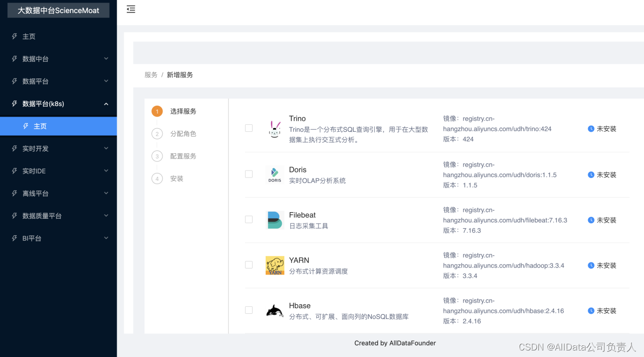Viewport: 644px width, 357px height.
Task: Expand the 离线平台 menu chevron
Action: pyautogui.click(x=106, y=193)
